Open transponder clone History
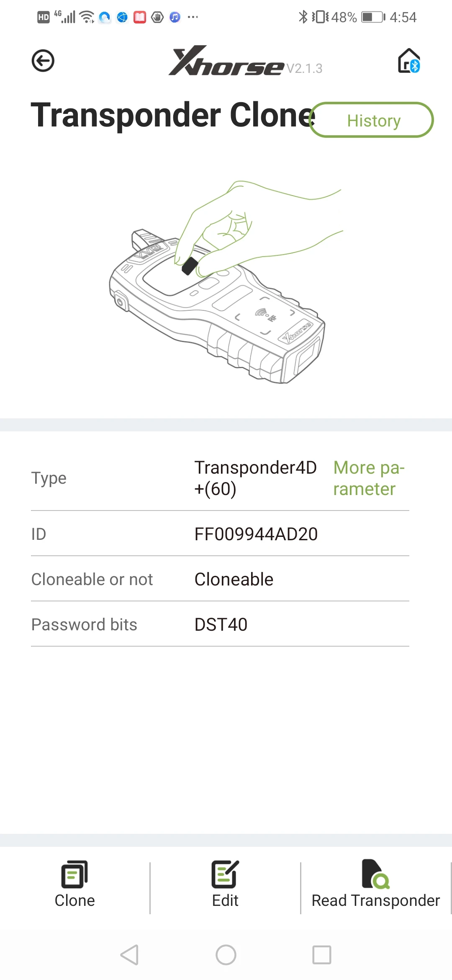This screenshot has width=452, height=980. [x=372, y=120]
